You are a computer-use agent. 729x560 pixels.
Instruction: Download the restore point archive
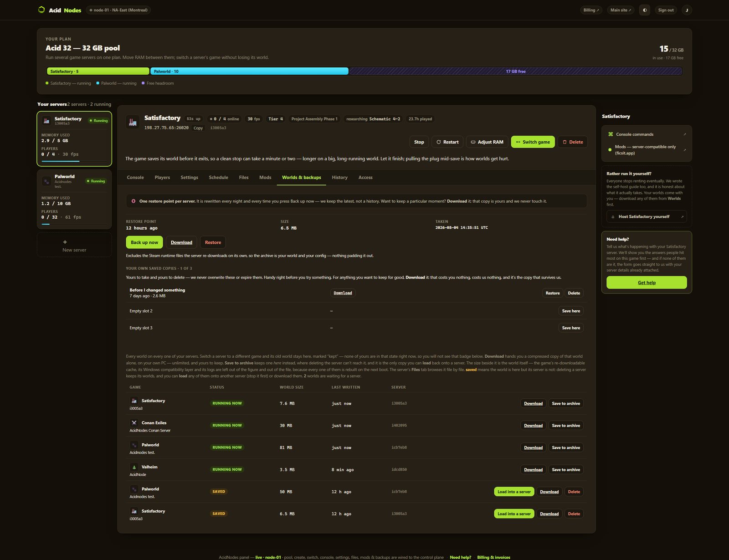pyautogui.click(x=181, y=242)
